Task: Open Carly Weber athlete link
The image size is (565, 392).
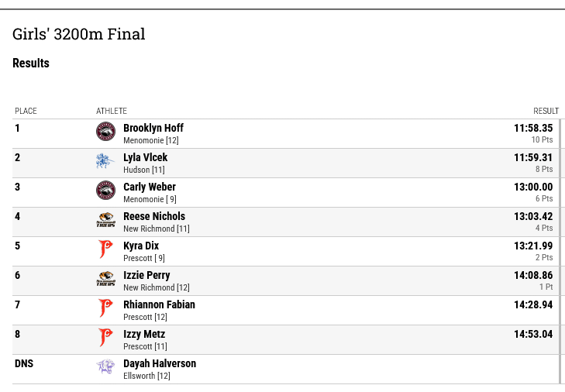Action: click(150, 187)
